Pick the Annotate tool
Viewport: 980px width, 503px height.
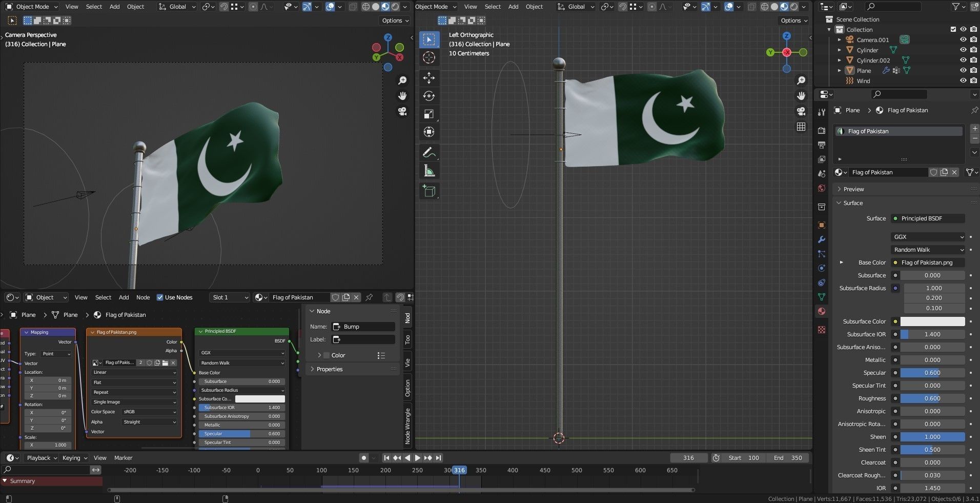click(x=429, y=152)
